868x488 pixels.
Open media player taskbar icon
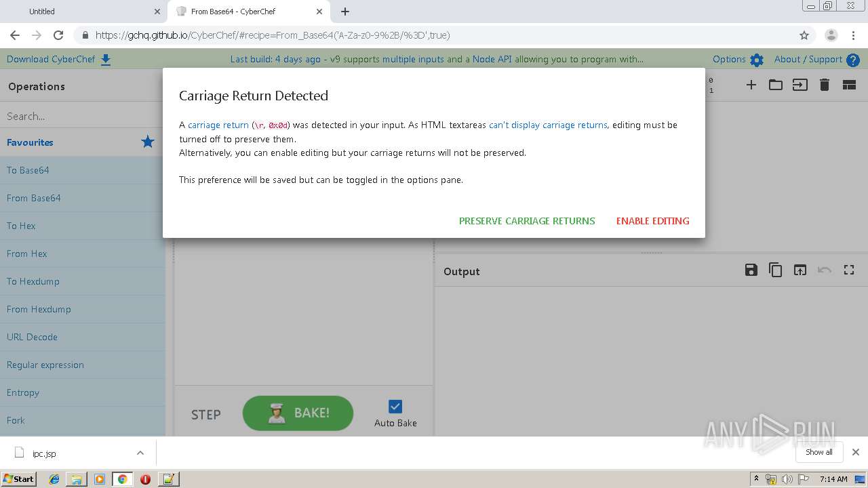pyautogui.click(x=100, y=479)
